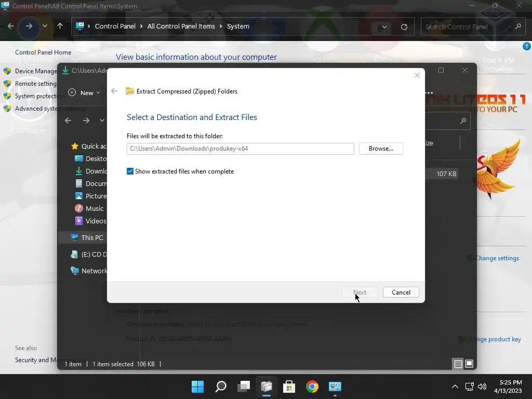Click Change settings link in System window

(497, 258)
